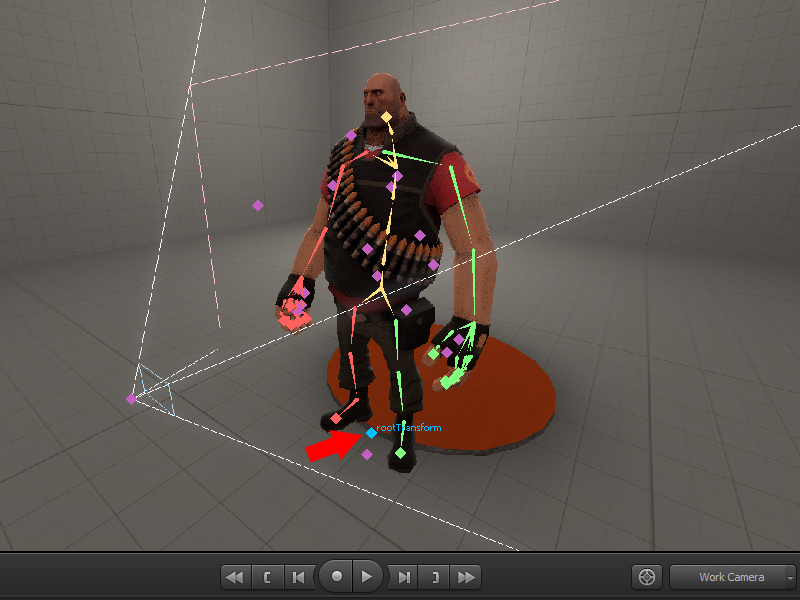Start recording with the record button
800x600 pixels.
[x=336, y=577]
